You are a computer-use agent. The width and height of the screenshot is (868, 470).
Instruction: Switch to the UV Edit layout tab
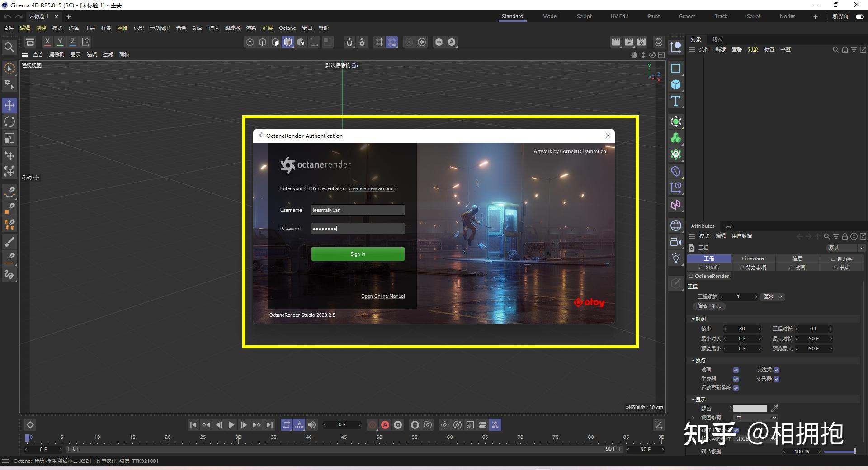pyautogui.click(x=619, y=16)
